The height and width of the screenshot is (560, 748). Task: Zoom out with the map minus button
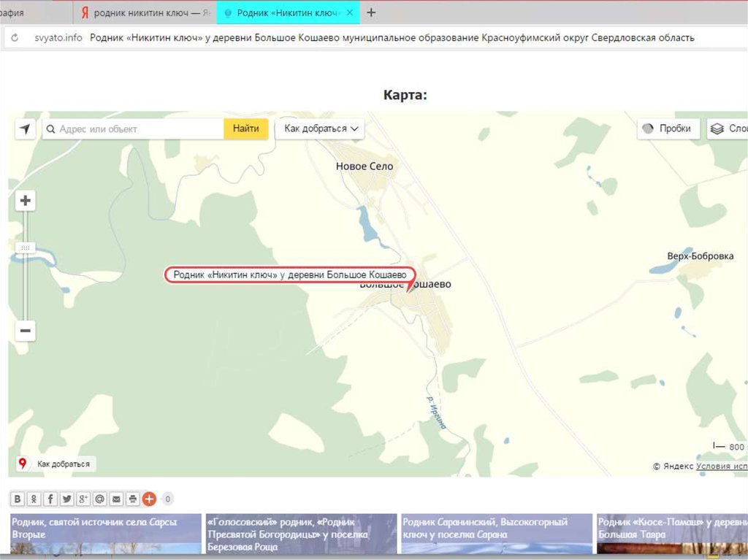(x=26, y=331)
